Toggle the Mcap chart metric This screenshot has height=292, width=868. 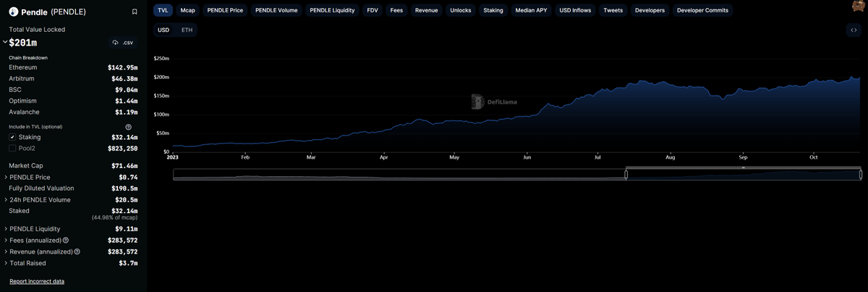[x=188, y=10]
